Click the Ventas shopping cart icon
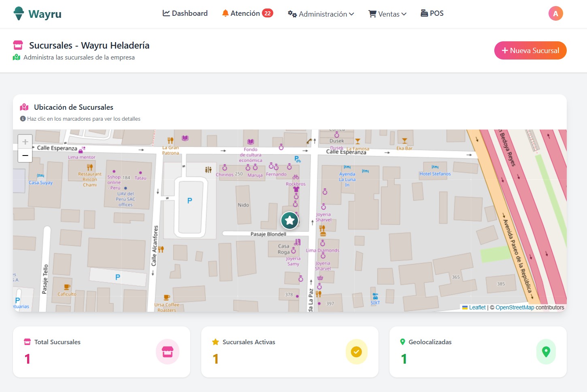 [x=372, y=14]
